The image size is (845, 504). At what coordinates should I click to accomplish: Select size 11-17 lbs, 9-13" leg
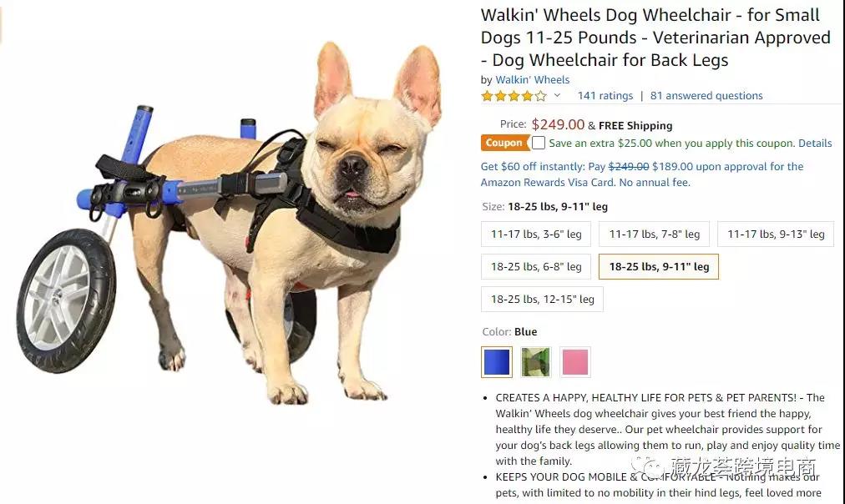[x=776, y=234]
